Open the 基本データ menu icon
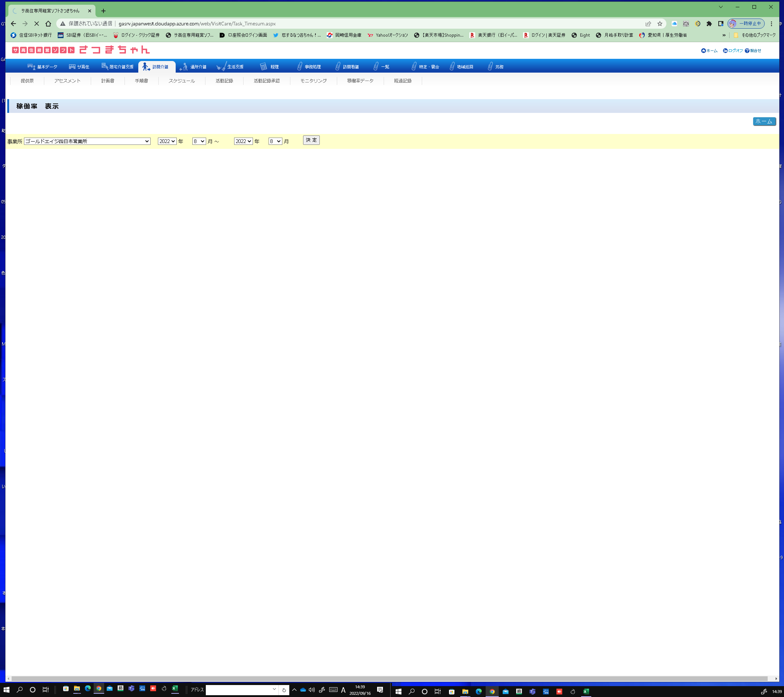 pyautogui.click(x=32, y=67)
